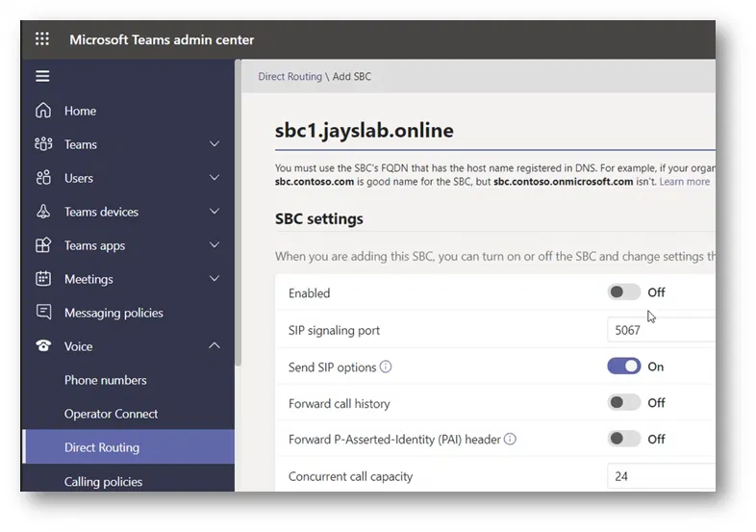
Task: Click the Meetings calendar icon
Action: point(42,279)
